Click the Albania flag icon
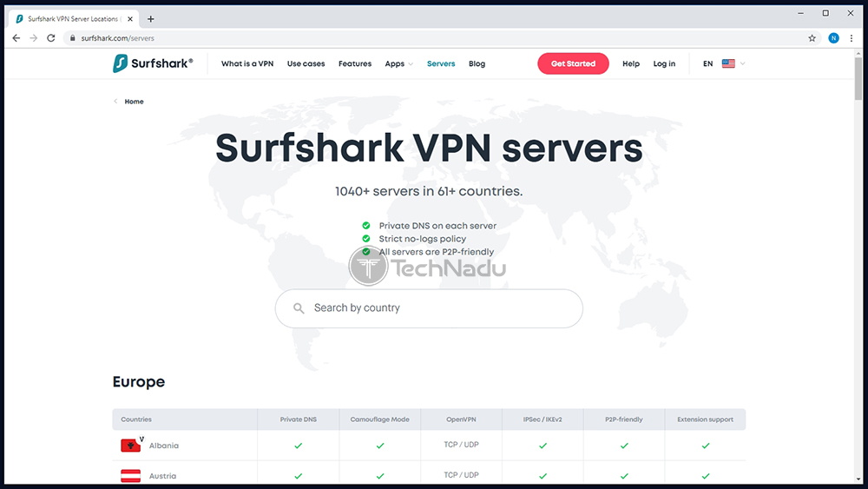 [131, 446]
